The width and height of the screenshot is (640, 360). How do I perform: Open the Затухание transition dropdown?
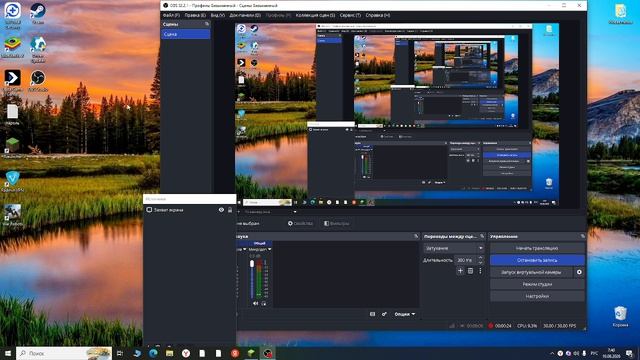pyautogui.click(x=453, y=248)
